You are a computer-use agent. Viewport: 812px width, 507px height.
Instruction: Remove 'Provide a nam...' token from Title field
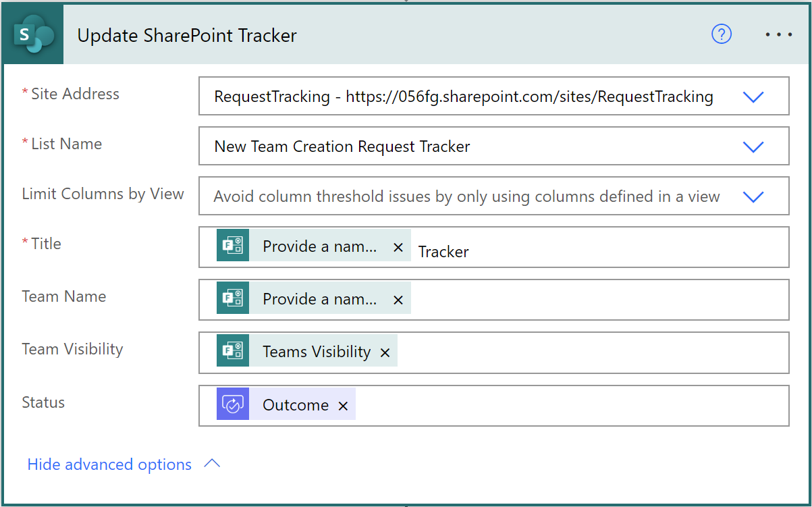coord(398,248)
